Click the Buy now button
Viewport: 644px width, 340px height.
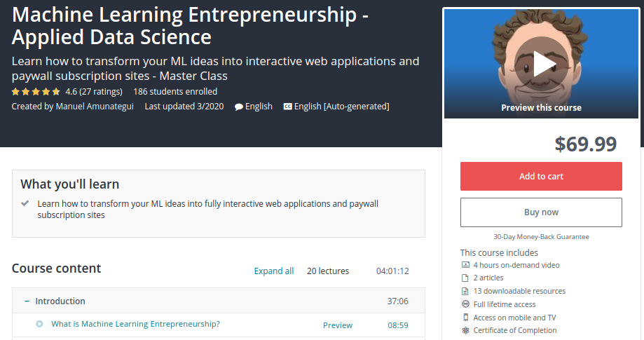click(541, 212)
